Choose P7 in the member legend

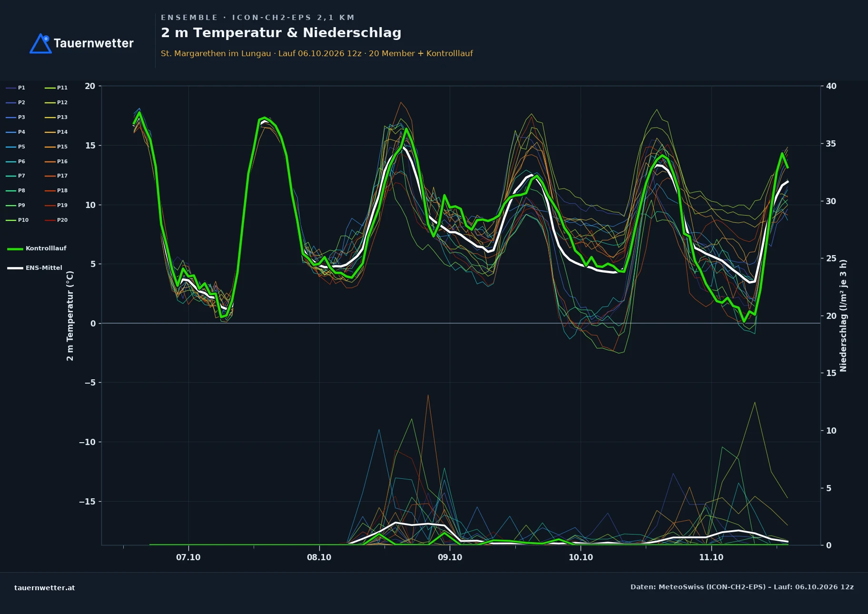16,176
